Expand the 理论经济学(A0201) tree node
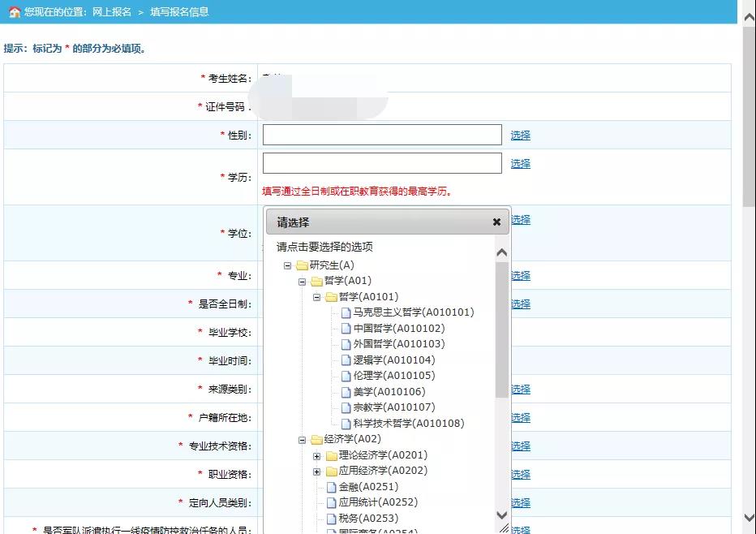This screenshot has height=534, width=756. point(317,455)
